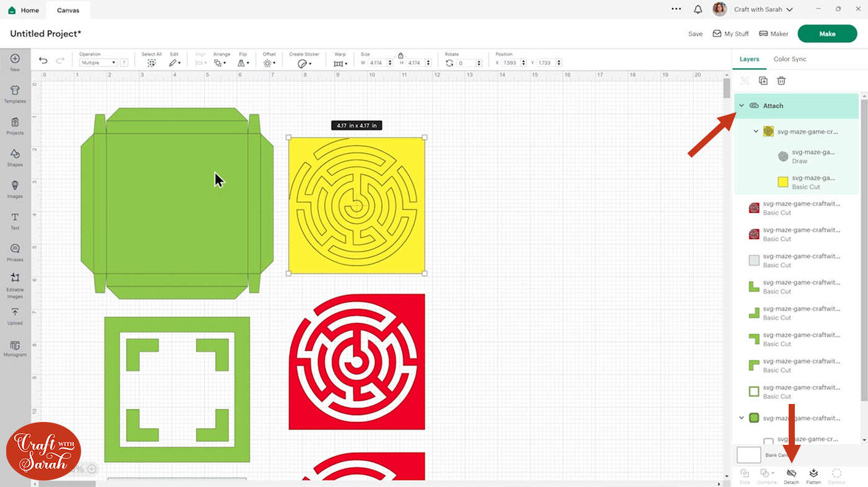The image size is (868, 487).
Task: Open the Monogram maker
Action: point(14,347)
